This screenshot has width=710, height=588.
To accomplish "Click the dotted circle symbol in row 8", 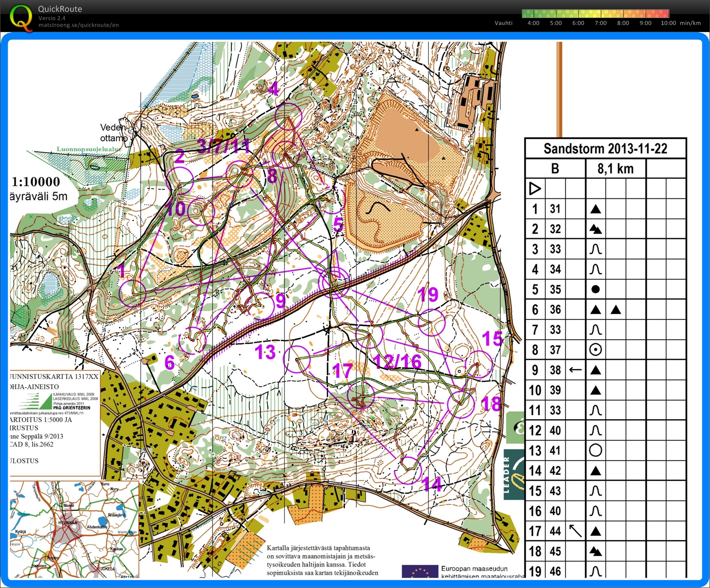I will coord(595,350).
